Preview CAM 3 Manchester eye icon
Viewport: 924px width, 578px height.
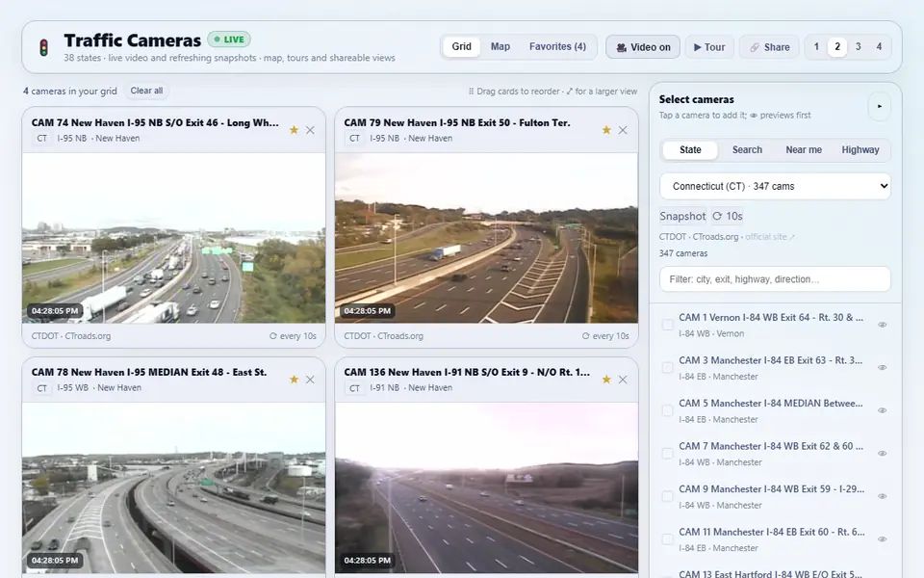(883, 367)
